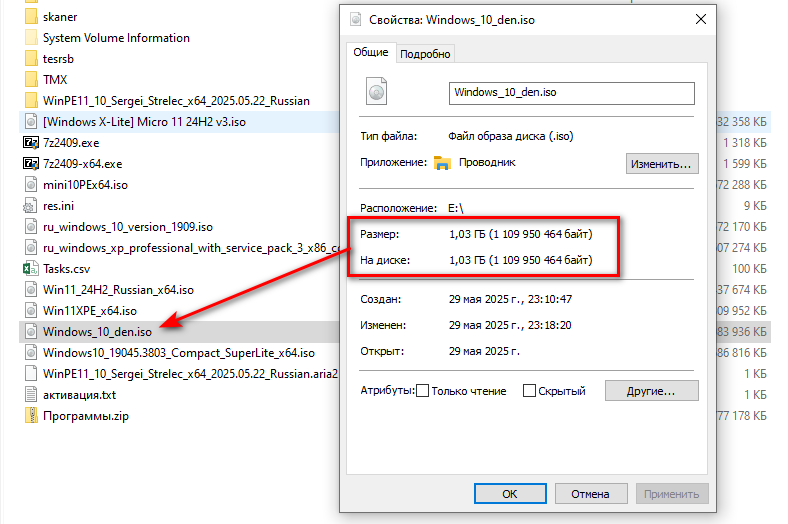Select name [Windows X-Lite] Micro 11 24H2 v3.iso

tap(144, 122)
